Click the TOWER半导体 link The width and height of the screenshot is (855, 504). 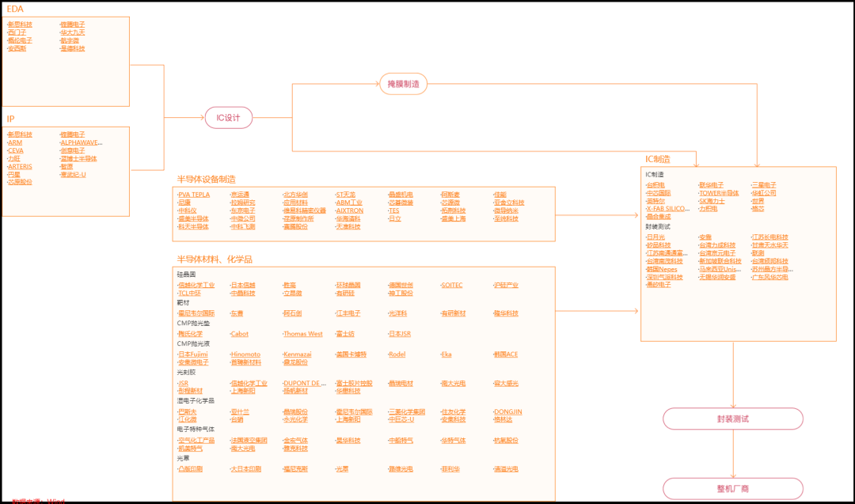[719, 193]
